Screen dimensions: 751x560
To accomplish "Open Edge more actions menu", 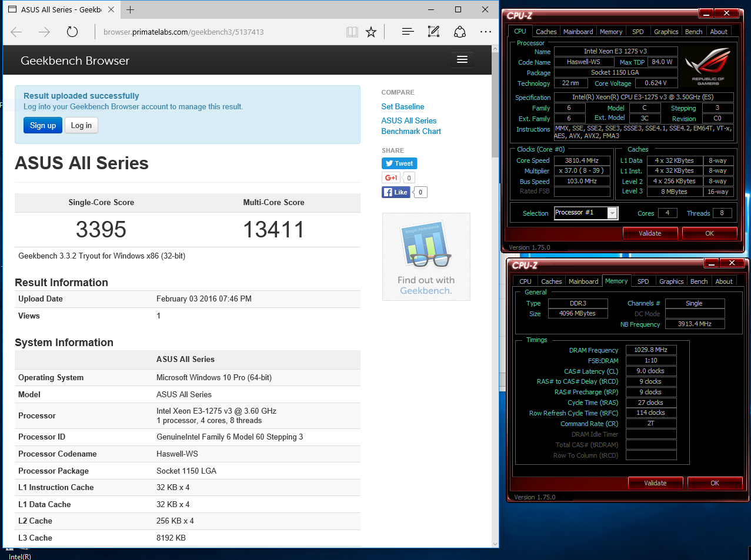I will (485, 32).
